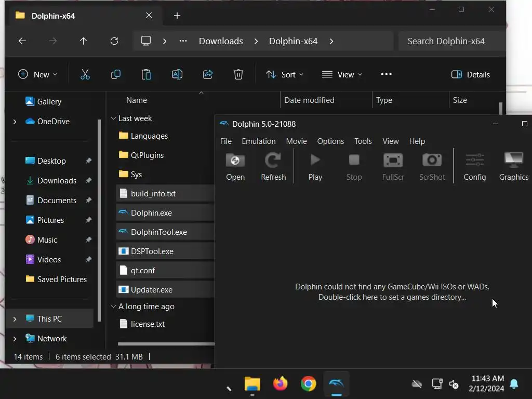532x399 pixels.
Task: Open the Help menu in Dolphin
Action: coord(417,141)
